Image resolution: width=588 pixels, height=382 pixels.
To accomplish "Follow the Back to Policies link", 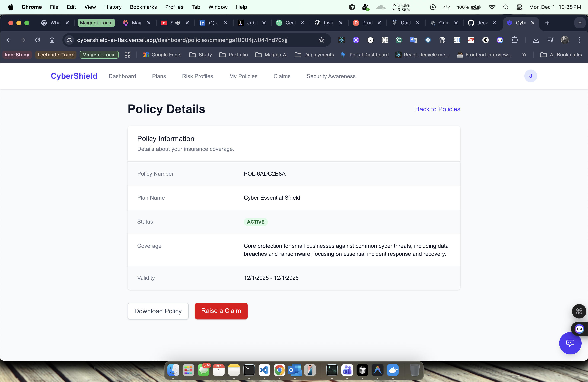I will coord(437,109).
